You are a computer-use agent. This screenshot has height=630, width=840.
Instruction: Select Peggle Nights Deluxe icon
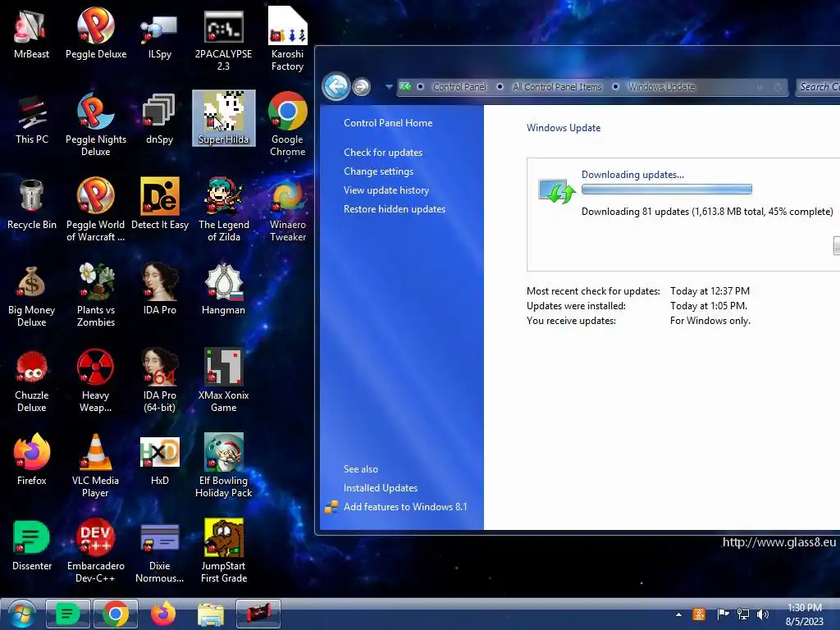coord(96,125)
